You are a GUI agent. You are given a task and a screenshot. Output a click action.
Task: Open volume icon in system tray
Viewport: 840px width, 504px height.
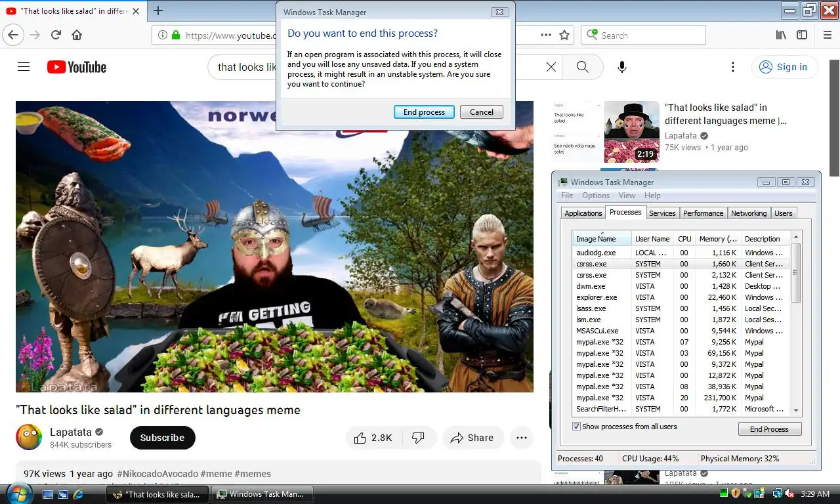[789, 493]
